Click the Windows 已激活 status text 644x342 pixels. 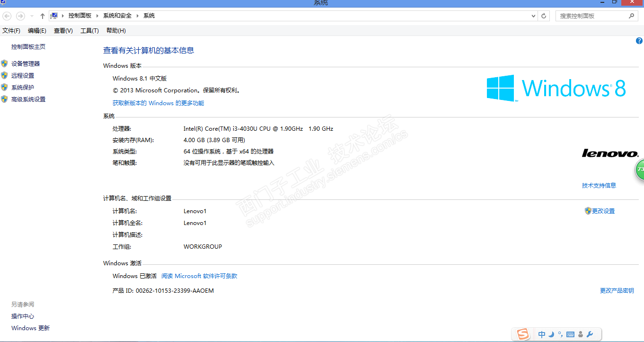[134, 276]
